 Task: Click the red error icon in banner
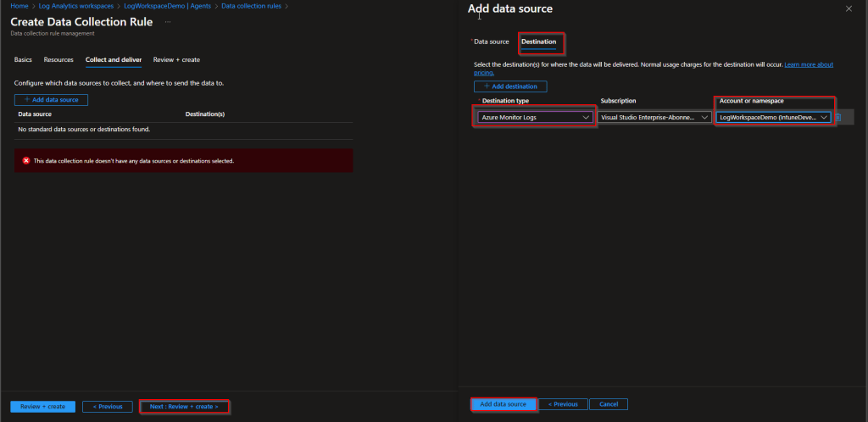(x=25, y=160)
